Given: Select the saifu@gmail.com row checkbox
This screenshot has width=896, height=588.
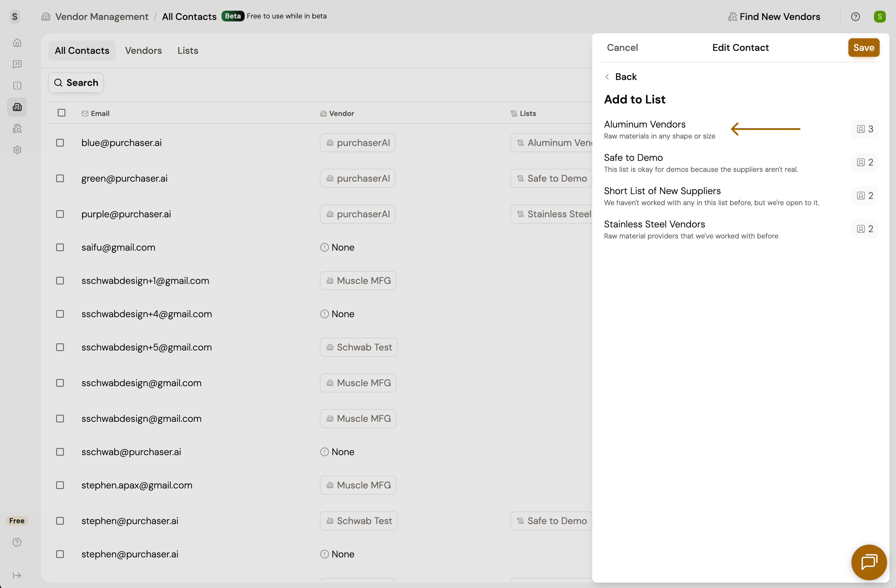Looking at the screenshot, I should (x=60, y=247).
